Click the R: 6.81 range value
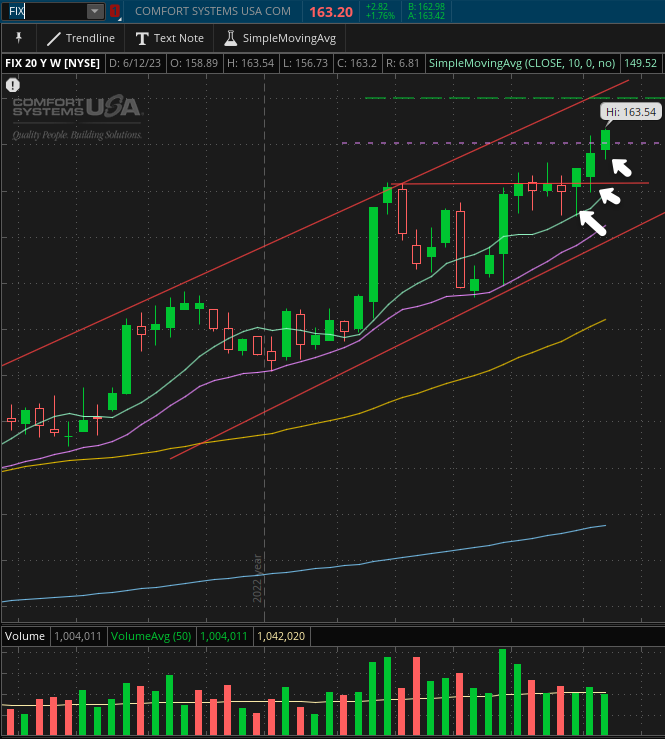Viewport: 665px width, 739px height. [x=403, y=63]
